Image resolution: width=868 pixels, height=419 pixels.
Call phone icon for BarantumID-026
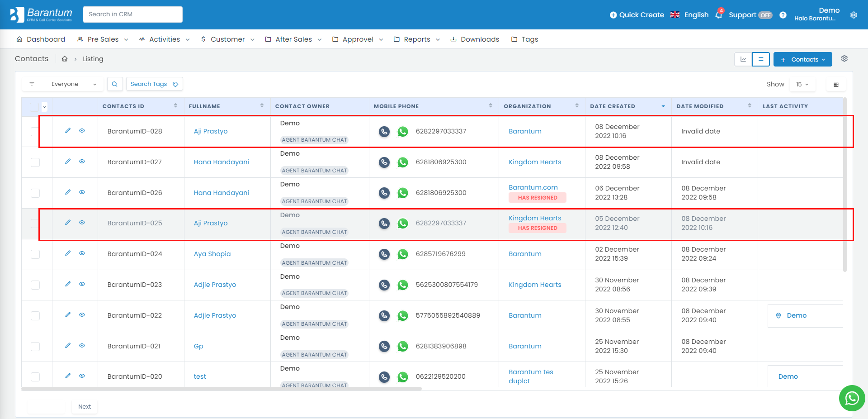pyautogui.click(x=384, y=193)
